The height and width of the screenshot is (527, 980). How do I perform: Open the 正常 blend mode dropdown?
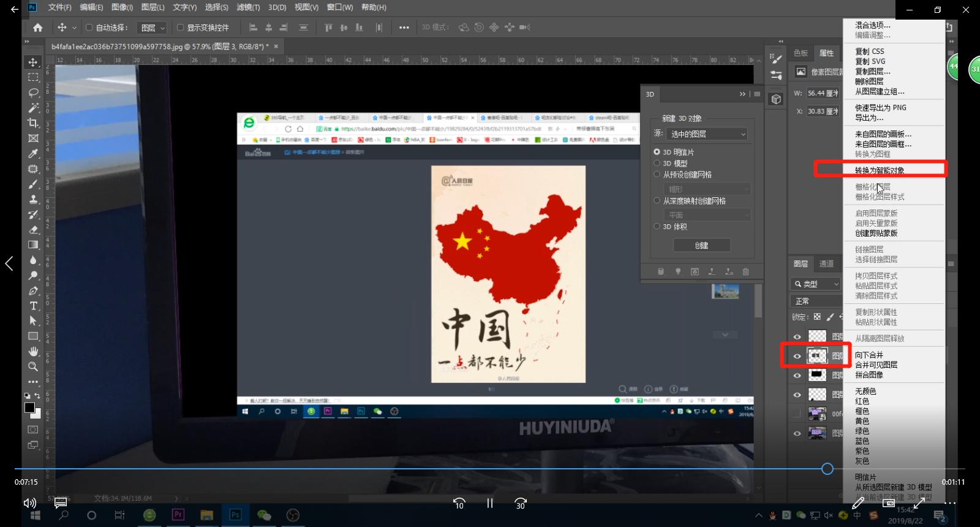816,301
